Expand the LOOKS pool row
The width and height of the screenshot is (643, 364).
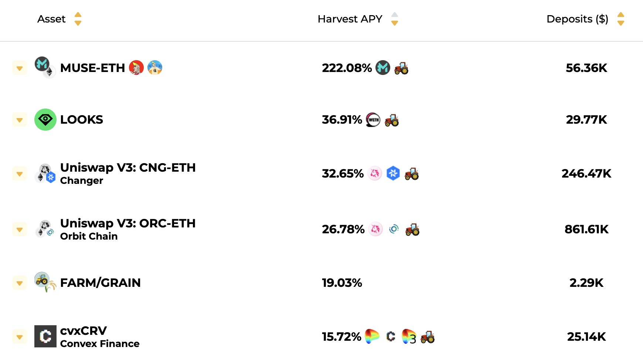pos(20,120)
